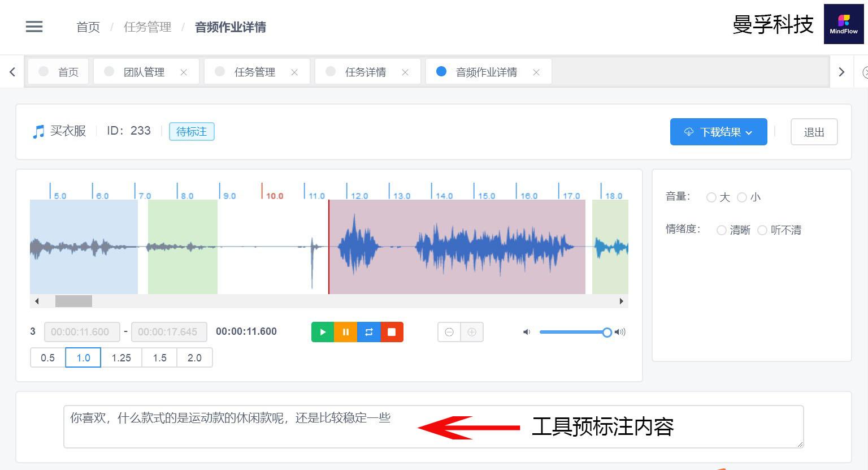This screenshot has height=470, width=868.
Task: Click the 待标注 status tag
Action: click(192, 132)
